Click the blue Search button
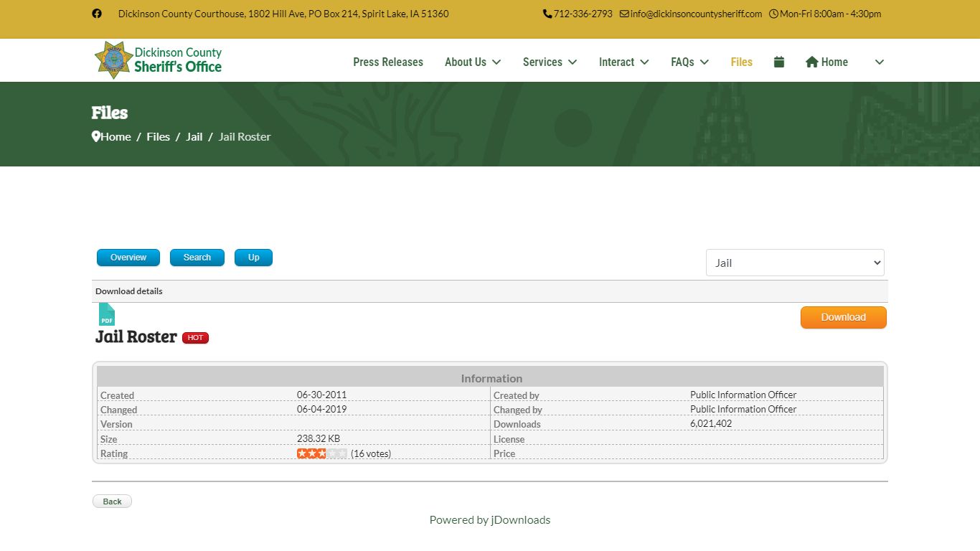 197,258
